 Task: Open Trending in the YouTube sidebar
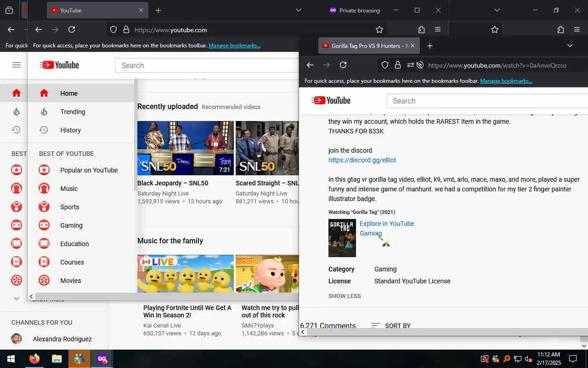(x=81, y=111)
